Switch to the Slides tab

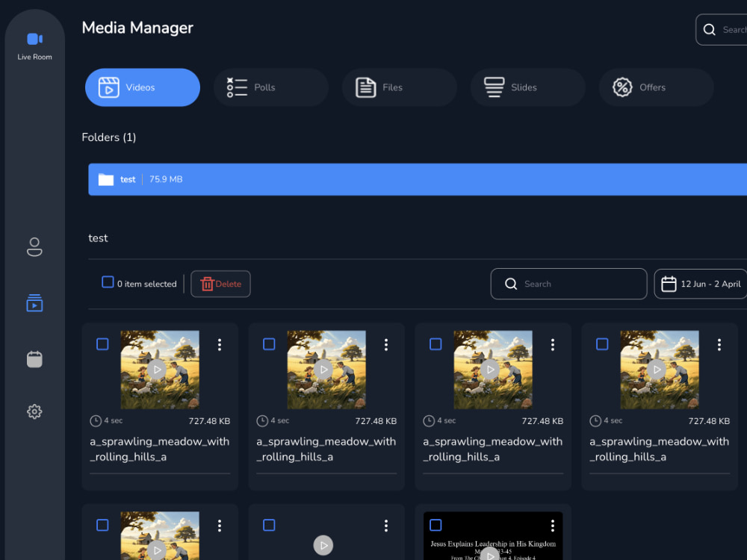528,87
